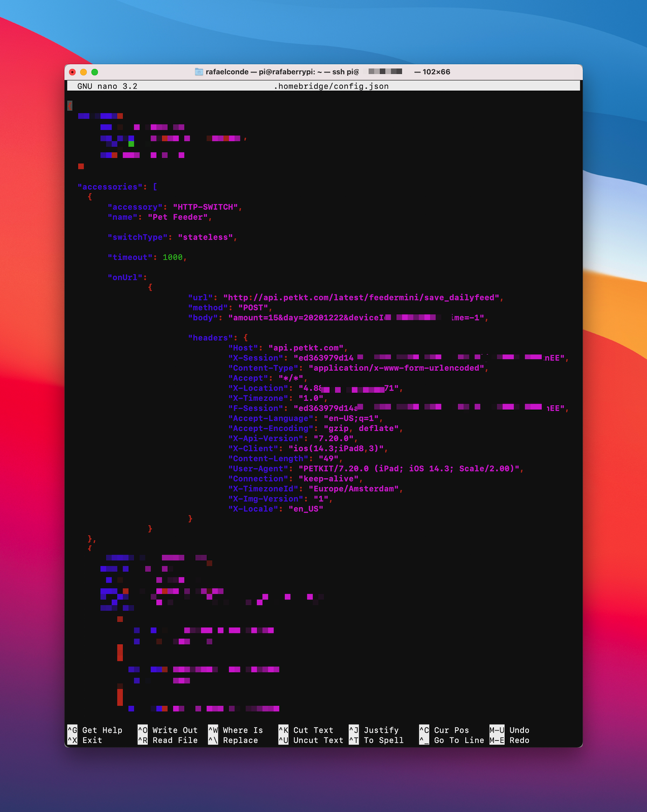This screenshot has height=812, width=647.
Task: Click the yellow minimize traffic light button
Action: (84, 71)
